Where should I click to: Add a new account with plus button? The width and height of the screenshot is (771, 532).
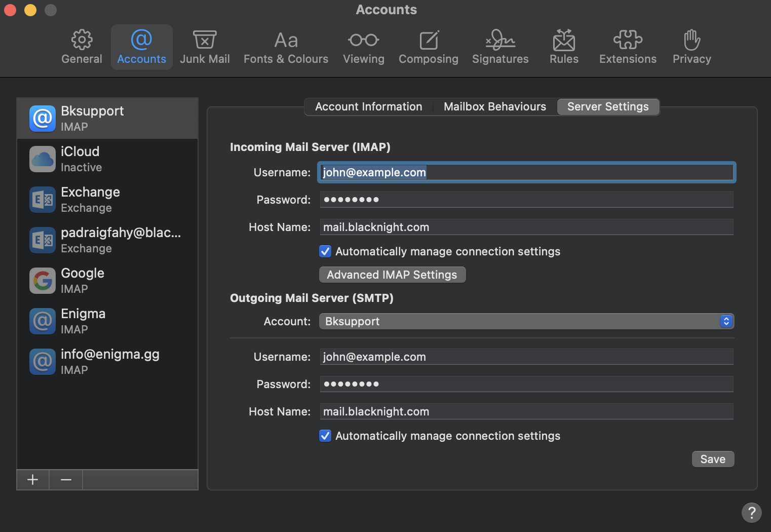[x=33, y=479]
